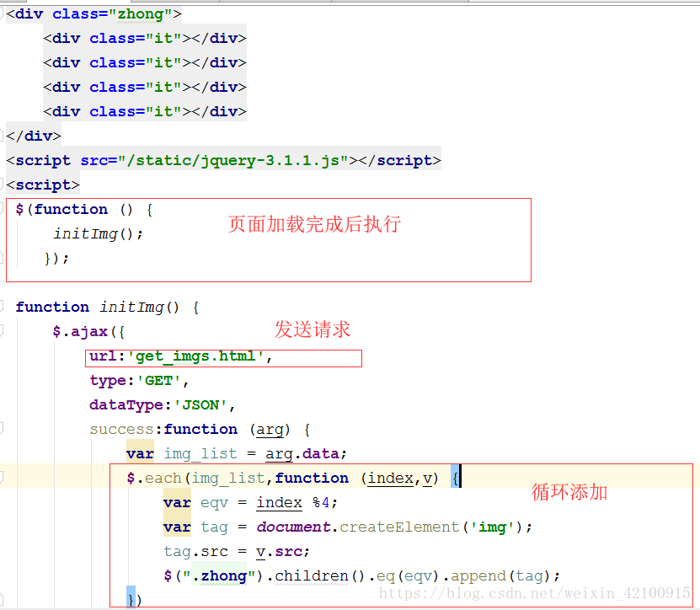Image resolution: width=700 pixels, height=610 pixels.
Task: Click the "success" callback key
Action: coord(121,429)
